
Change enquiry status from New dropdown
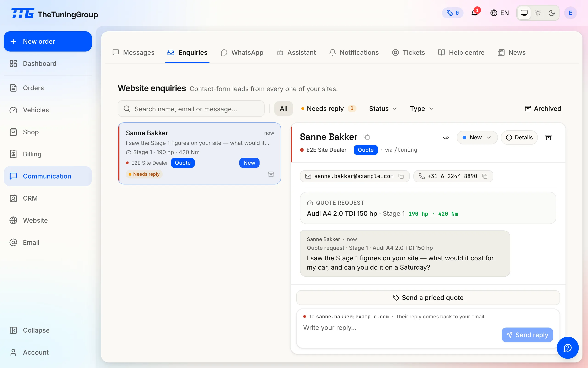click(477, 138)
